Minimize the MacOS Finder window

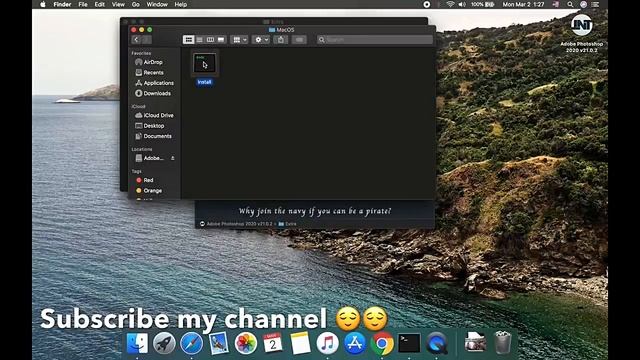tap(142, 30)
